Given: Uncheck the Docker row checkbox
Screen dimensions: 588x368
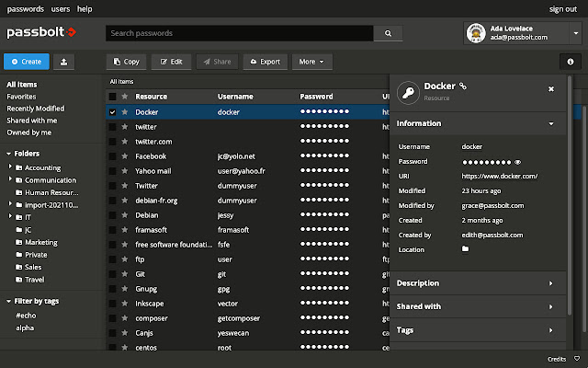Looking at the screenshot, I should (x=112, y=111).
